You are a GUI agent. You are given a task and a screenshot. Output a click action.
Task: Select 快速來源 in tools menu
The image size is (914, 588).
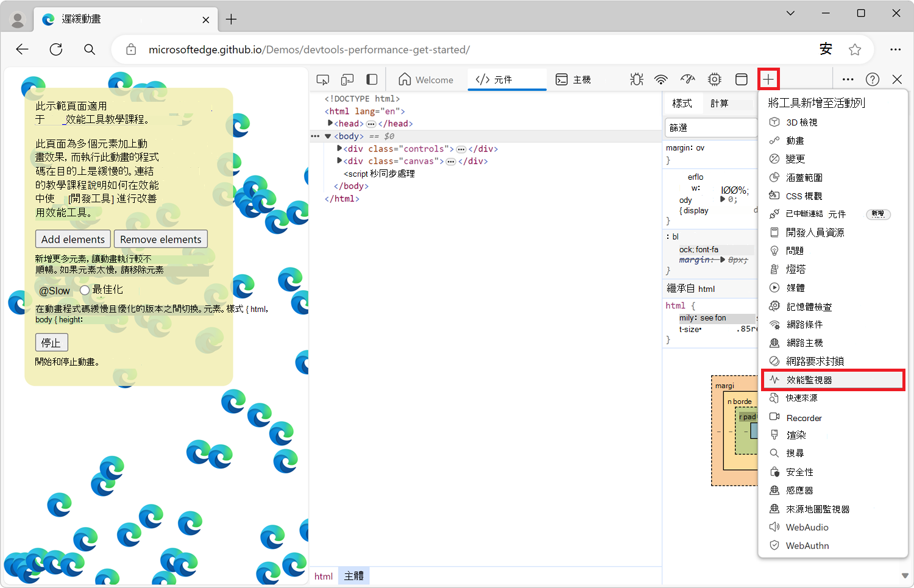pos(833,398)
